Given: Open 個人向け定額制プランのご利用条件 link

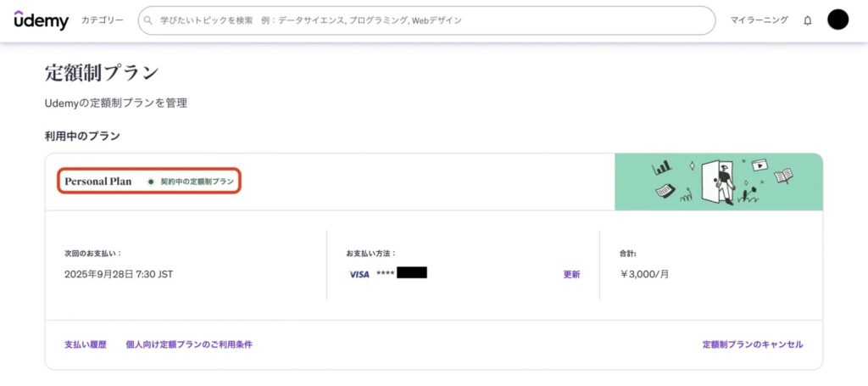Looking at the screenshot, I should [188, 344].
